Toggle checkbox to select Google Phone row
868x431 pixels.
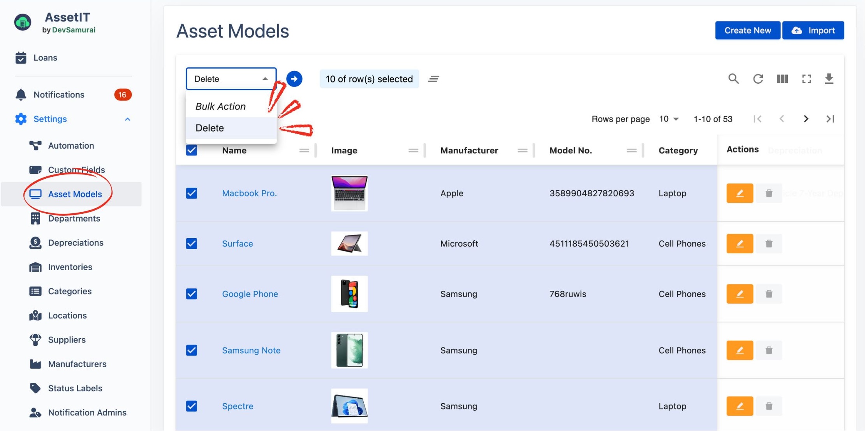pyautogui.click(x=192, y=294)
